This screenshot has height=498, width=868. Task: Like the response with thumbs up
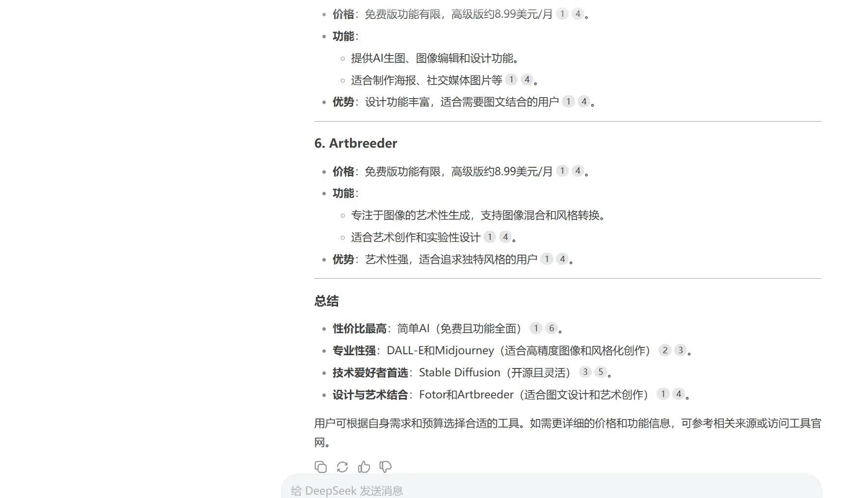(x=364, y=467)
